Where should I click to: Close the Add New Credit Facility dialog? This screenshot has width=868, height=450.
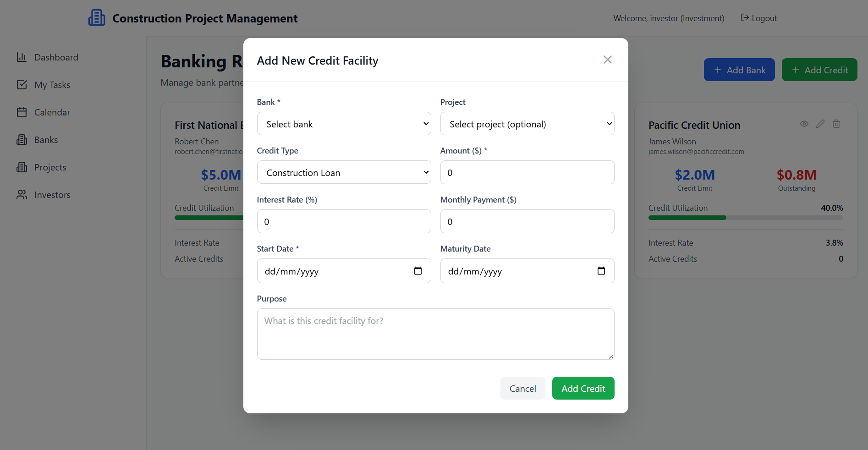pyautogui.click(x=607, y=60)
